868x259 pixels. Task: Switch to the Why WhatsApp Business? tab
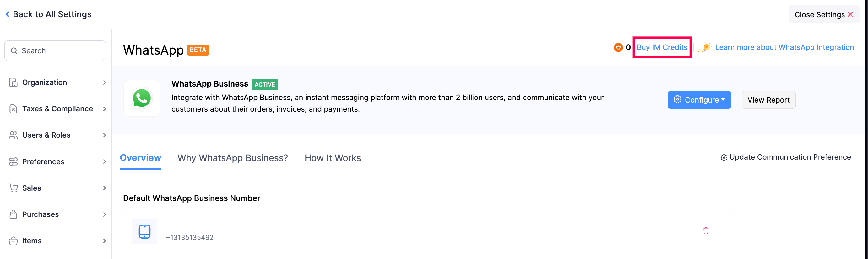[232, 158]
